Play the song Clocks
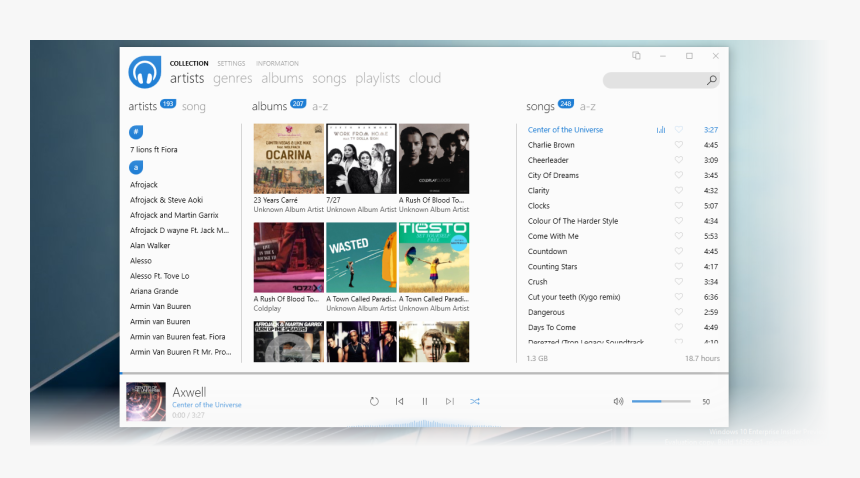This screenshot has width=860, height=478. [539, 206]
